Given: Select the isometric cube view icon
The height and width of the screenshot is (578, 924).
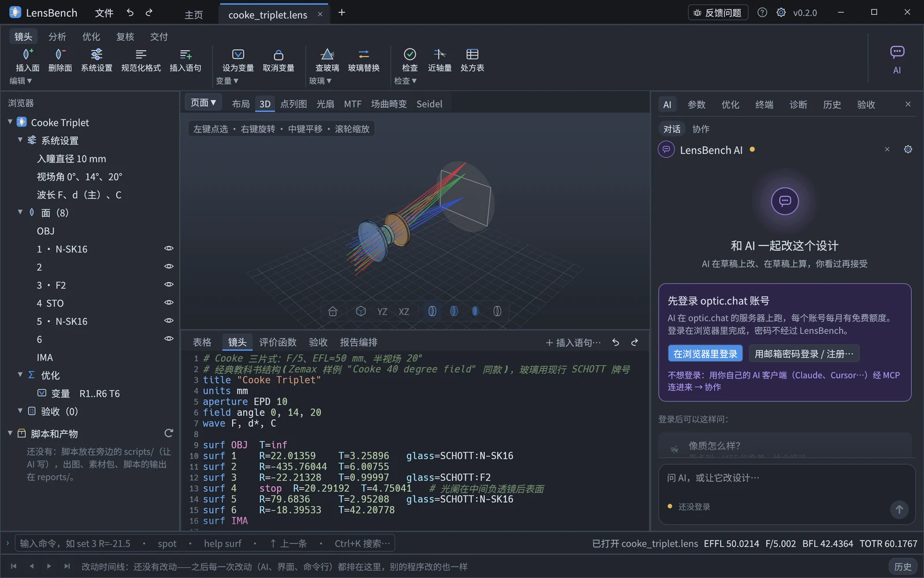Looking at the screenshot, I should coord(361,312).
